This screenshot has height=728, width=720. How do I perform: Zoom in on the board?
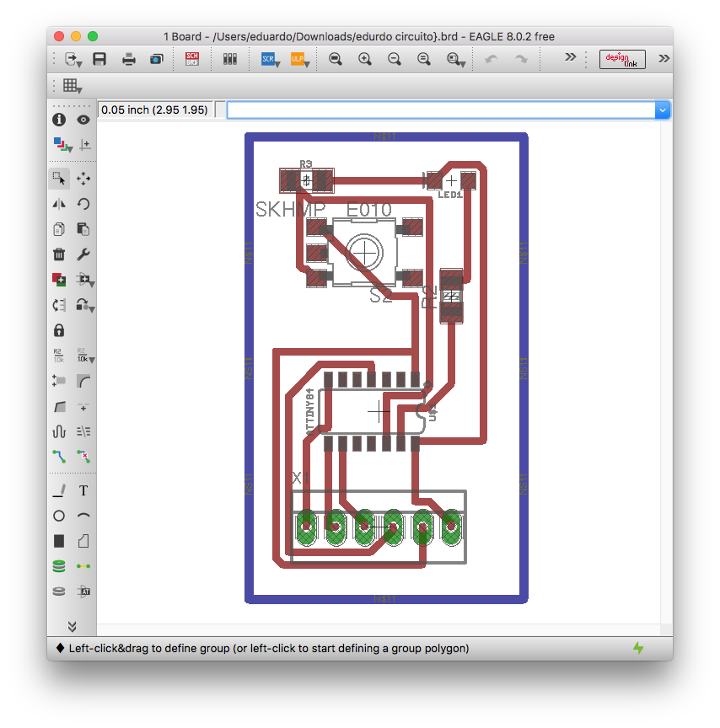point(365,59)
